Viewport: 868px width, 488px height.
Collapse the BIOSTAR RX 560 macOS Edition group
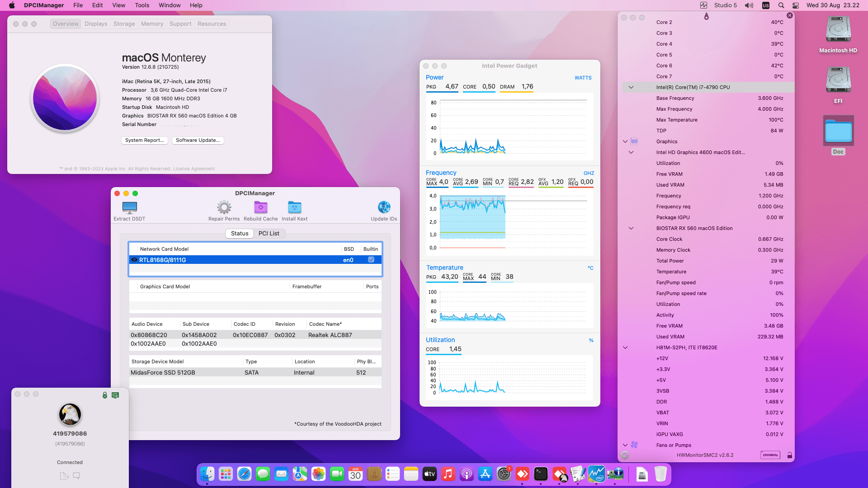pos(631,228)
